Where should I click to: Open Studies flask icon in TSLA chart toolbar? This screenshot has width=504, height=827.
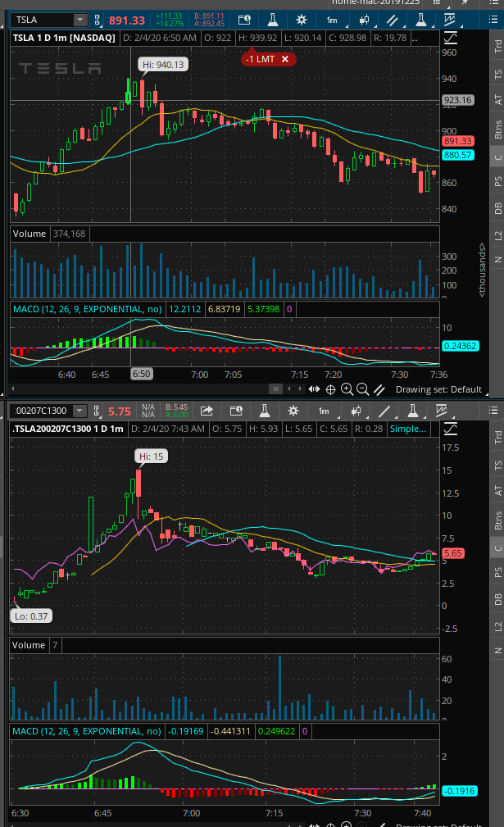click(x=273, y=20)
